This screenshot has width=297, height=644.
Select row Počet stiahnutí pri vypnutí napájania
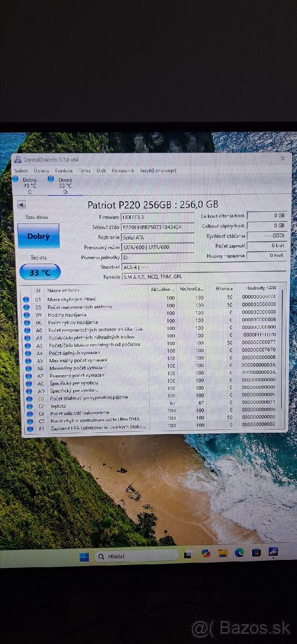point(151,397)
